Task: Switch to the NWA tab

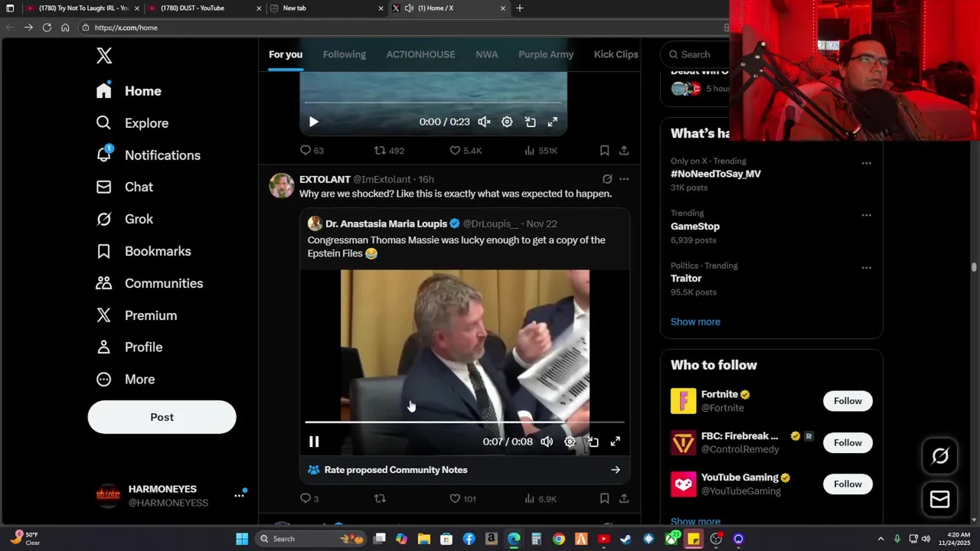Action: click(x=487, y=54)
